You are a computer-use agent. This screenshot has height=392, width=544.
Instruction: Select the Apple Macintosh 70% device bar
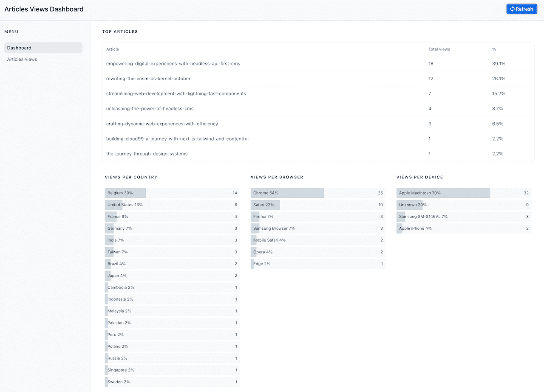coord(463,193)
